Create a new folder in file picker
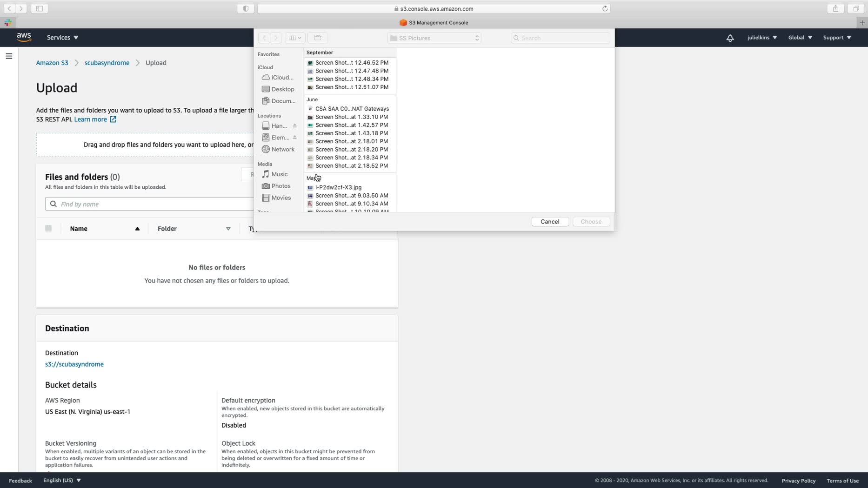The image size is (868, 488). [318, 38]
